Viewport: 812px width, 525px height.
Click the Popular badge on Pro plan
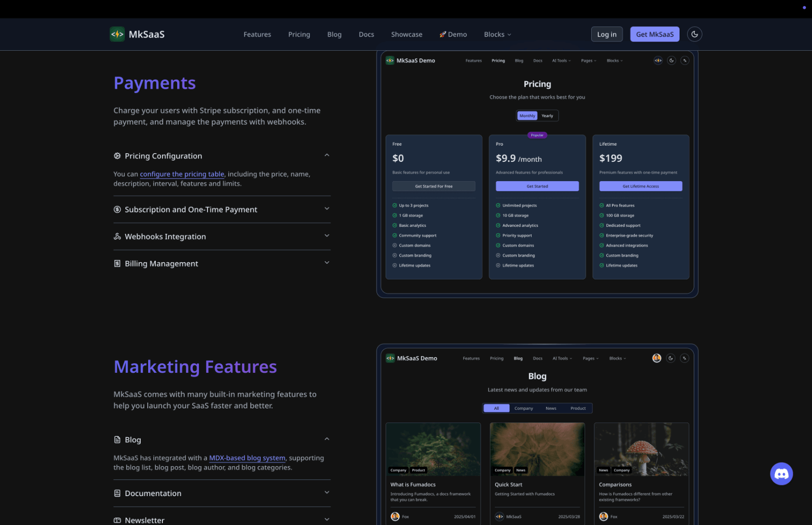[537, 135]
